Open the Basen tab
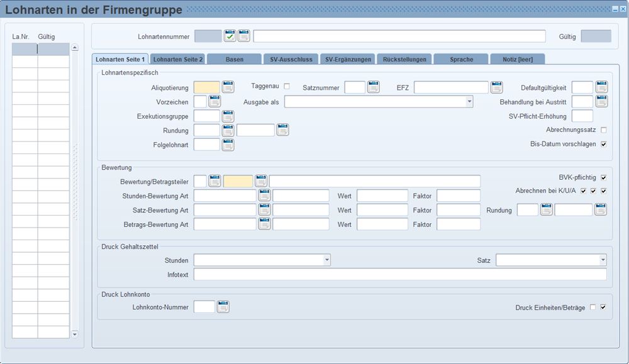The width and height of the screenshot is (629, 364). 234,59
